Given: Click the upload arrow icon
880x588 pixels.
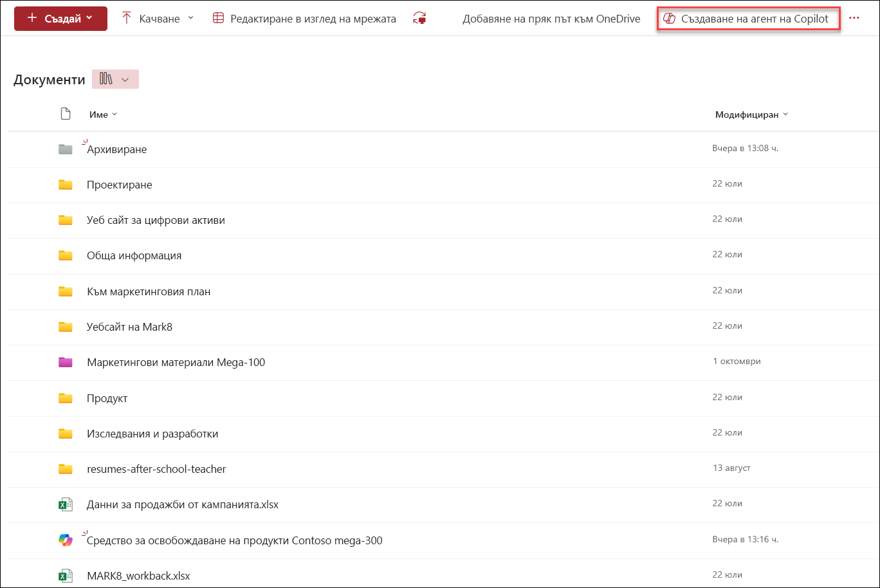Looking at the screenshot, I should 127,19.
